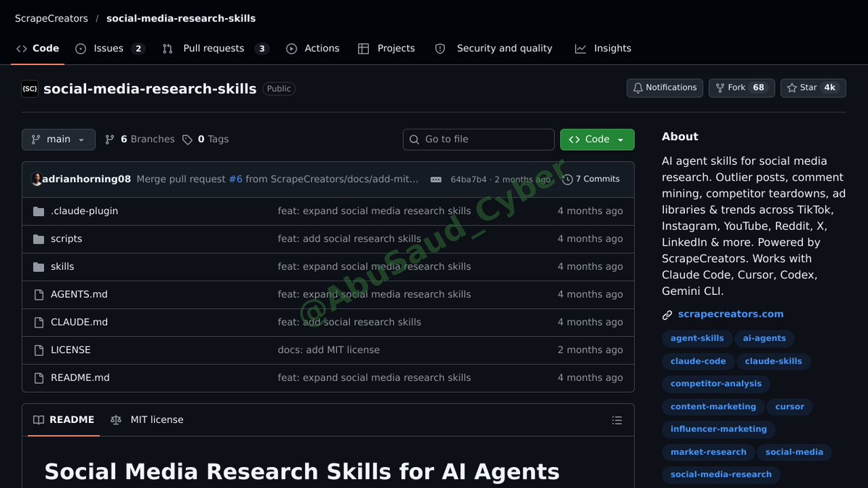This screenshot has width=868, height=488.
Task: Open commit 'docs: add MIT license'
Action: coord(328,350)
